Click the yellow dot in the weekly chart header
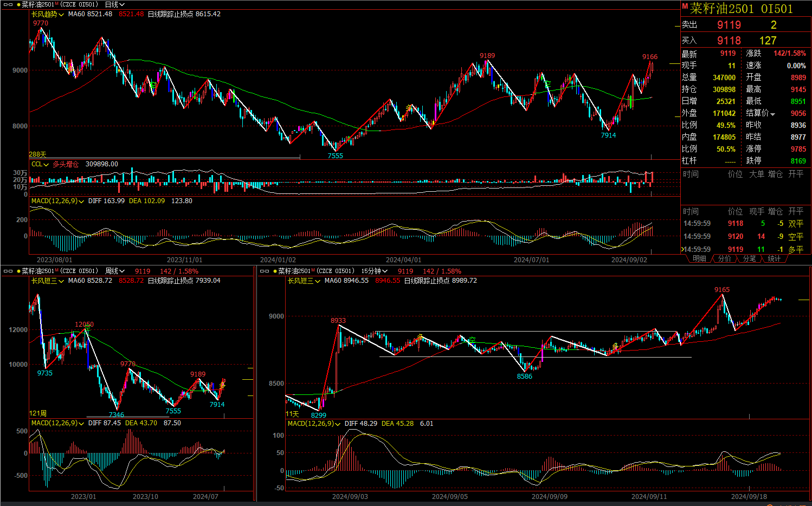812x506 pixels. click(x=18, y=271)
